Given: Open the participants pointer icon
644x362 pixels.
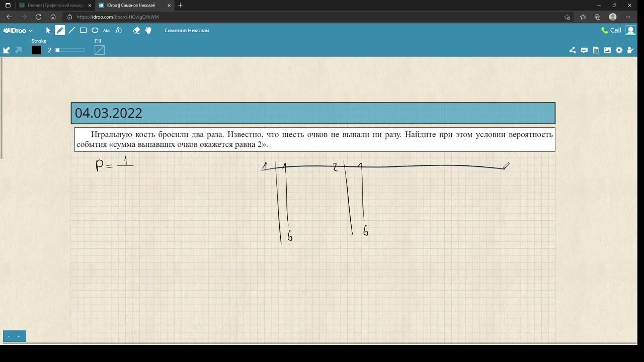Looking at the screenshot, I should click(630, 50).
